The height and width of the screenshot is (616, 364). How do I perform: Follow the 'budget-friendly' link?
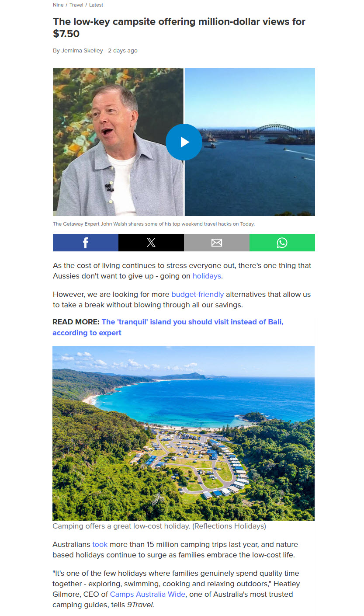click(198, 295)
